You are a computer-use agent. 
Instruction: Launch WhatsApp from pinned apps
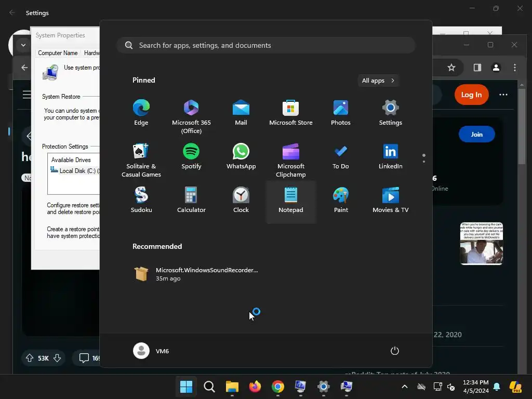[x=241, y=157]
